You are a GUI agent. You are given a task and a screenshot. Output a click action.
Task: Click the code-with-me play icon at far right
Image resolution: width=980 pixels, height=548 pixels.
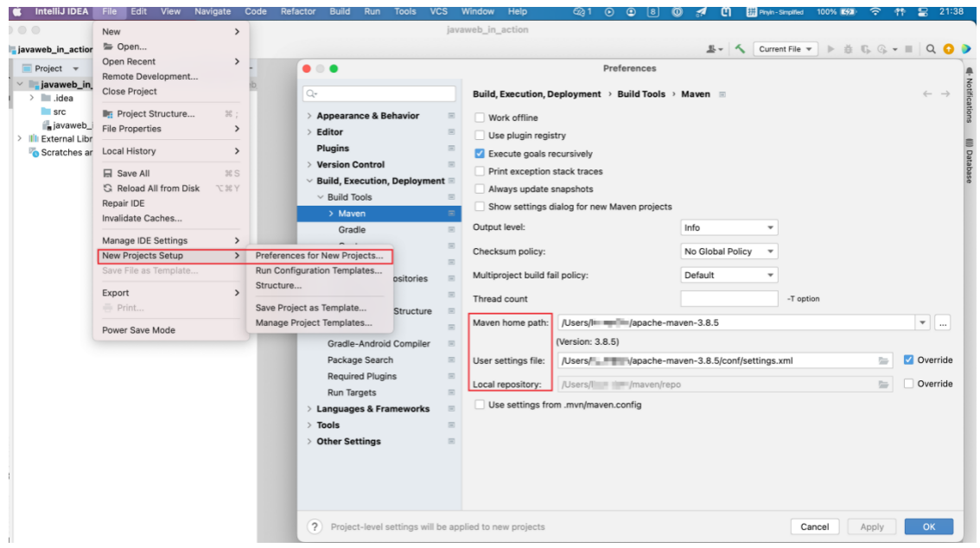coord(966,48)
